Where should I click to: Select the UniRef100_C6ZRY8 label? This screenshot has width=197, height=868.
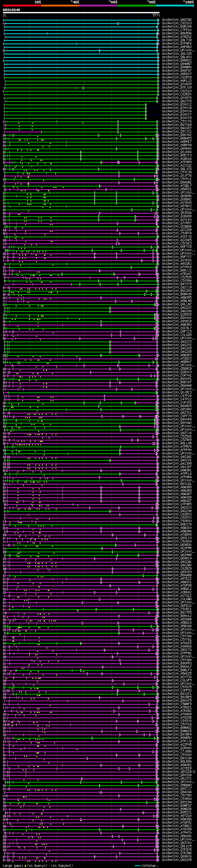pos(177,78)
